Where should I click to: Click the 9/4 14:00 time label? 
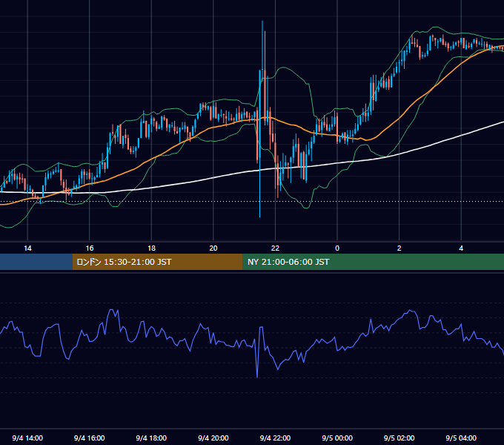tap(27, 438)
